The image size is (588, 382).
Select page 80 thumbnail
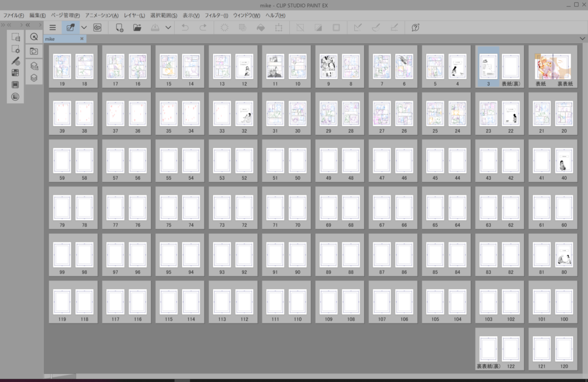pyautogui.click(x=563, y=253)
